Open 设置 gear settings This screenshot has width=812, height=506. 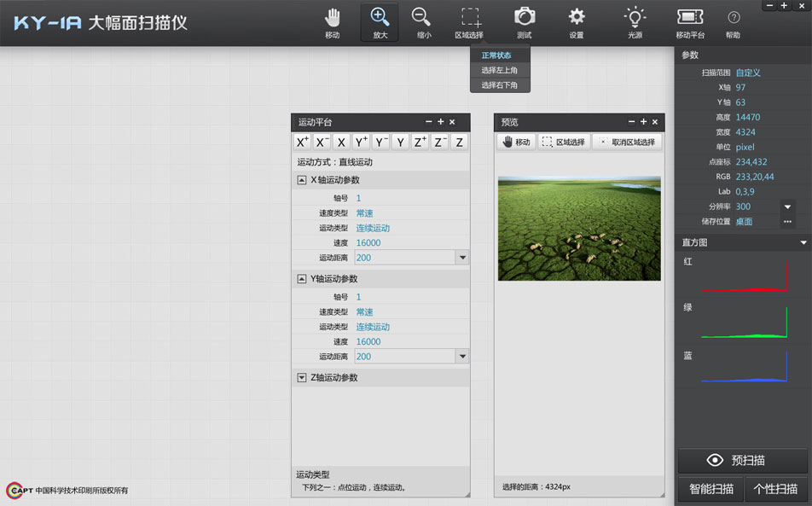(577, 18)
